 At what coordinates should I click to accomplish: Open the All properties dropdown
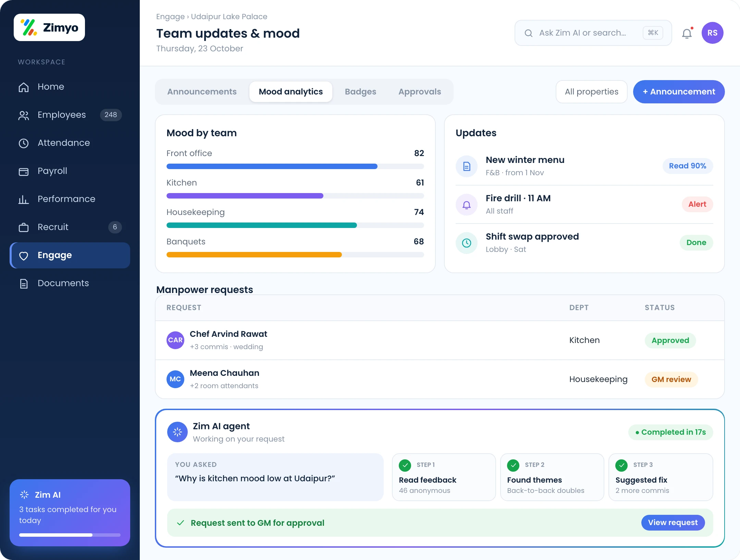(x=592, y=92)
